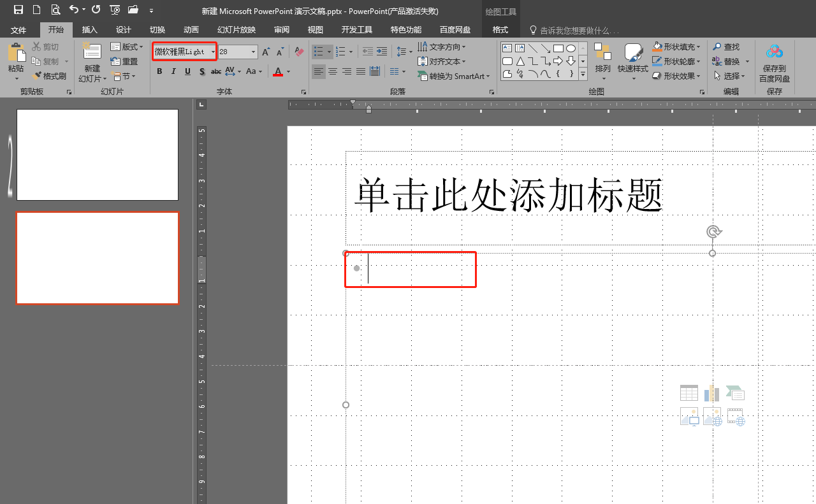This screenshot has width=816, height=504.
Task: Center align the text
Action: pyautogui.click(x=333, y=71)
